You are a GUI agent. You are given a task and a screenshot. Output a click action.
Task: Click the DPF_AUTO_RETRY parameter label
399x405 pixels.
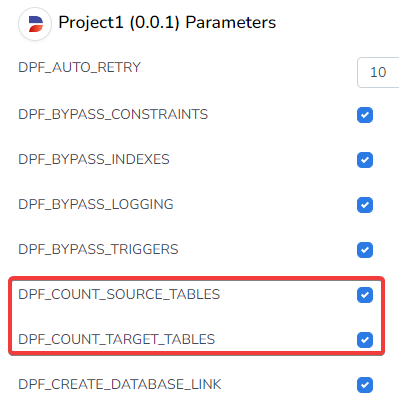[79, 67]
